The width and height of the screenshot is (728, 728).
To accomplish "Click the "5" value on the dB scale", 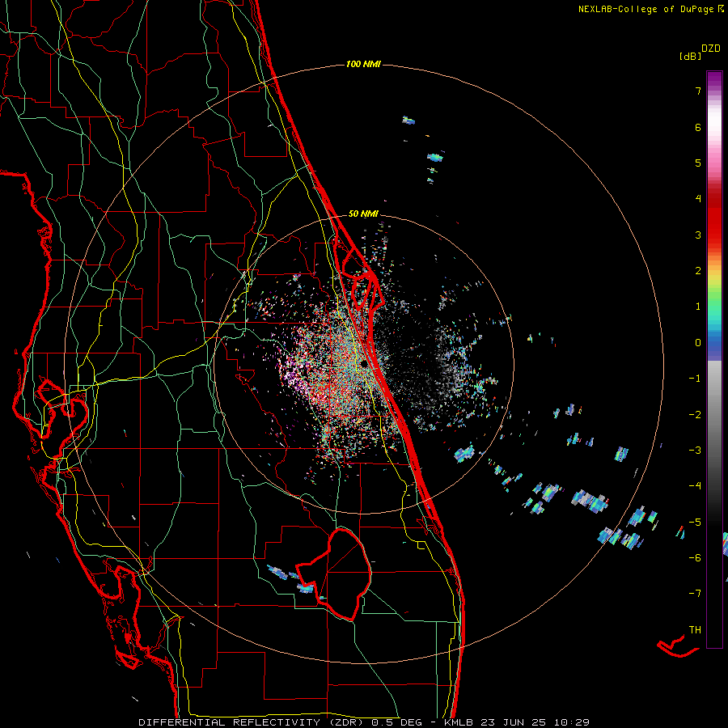I will point(698,163).
